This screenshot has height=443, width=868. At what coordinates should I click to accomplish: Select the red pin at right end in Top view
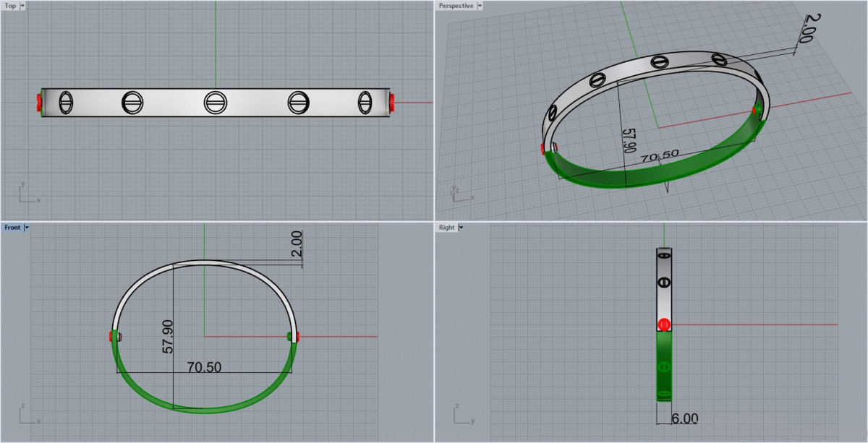point(392,103)
